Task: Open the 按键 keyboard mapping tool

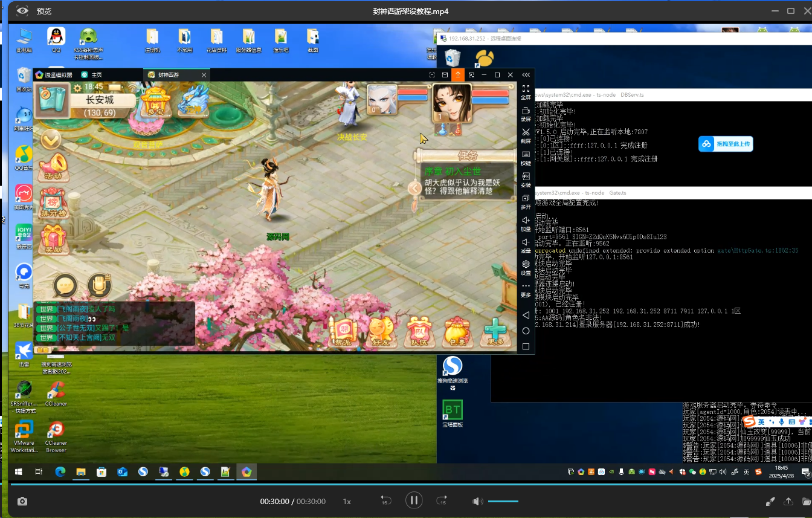Action: click(x=526, y=158)
